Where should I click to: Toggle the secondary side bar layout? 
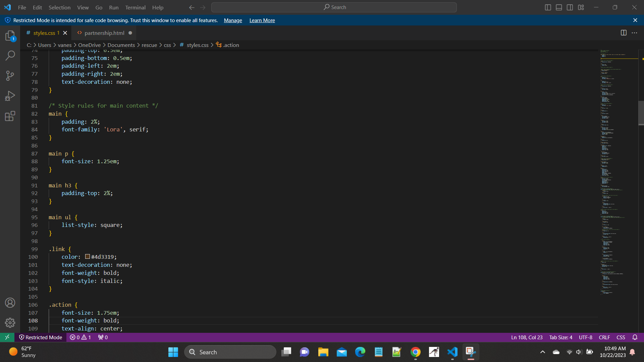570,7
